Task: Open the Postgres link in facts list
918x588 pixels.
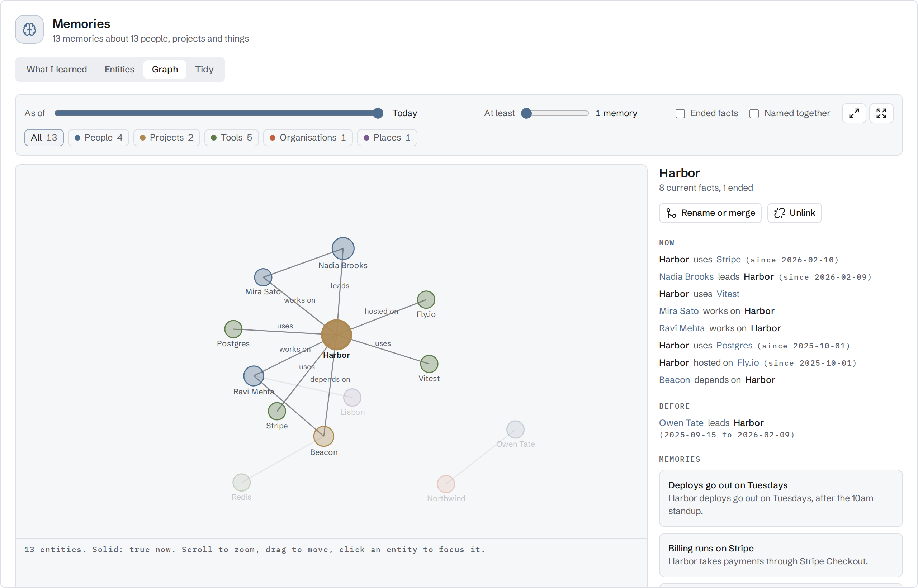Action: [x=734, y=346]
